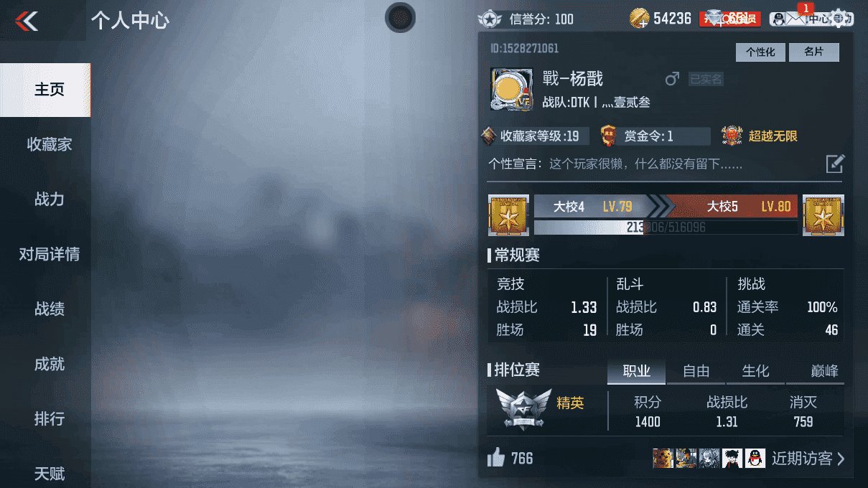The width and height of the screenshot is (868, 488).
Task: Click the experience level progress bar
Action: point(666,227)
